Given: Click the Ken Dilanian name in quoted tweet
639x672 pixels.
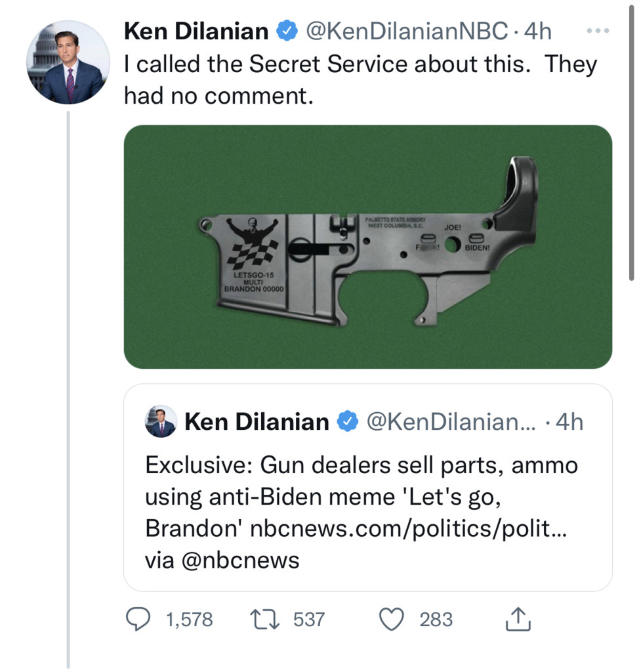Looking at the screenshot, I should 257,421.
